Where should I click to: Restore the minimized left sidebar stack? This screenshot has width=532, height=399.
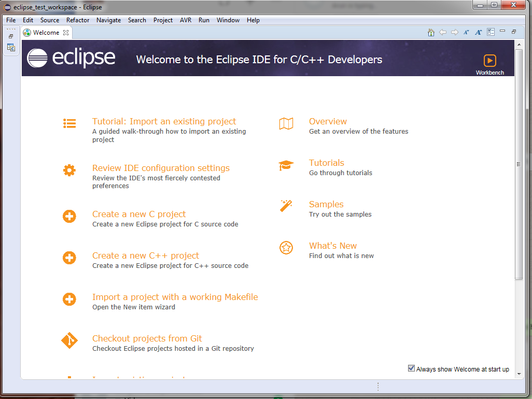[x=11, y=36]
